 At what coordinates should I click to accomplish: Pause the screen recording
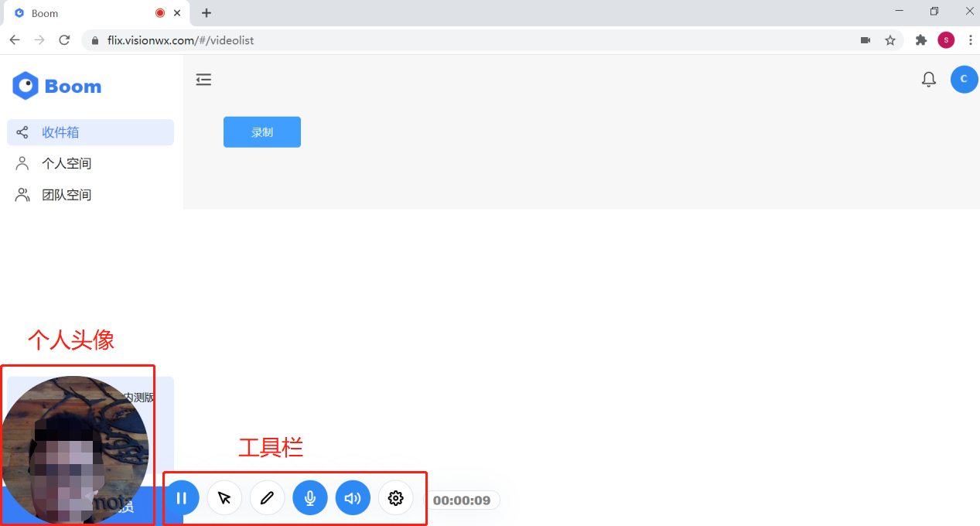point(182,498)
